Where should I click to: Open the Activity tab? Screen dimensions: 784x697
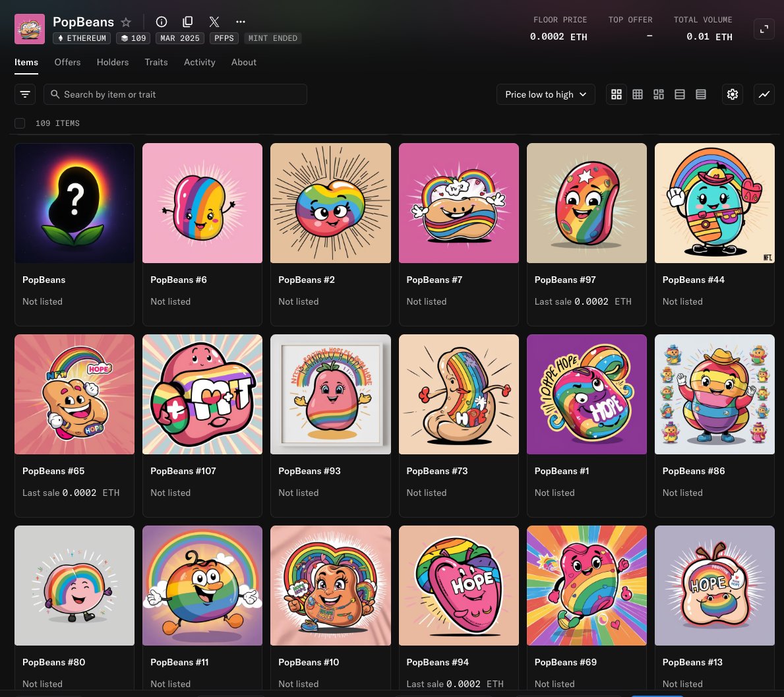tap(200, 63)
